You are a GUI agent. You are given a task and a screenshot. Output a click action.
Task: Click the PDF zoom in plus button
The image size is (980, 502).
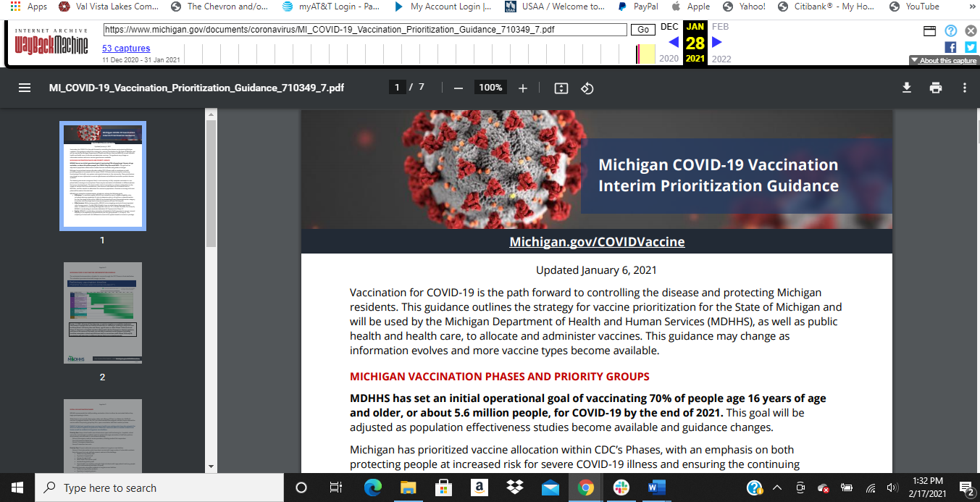(523, 88)
